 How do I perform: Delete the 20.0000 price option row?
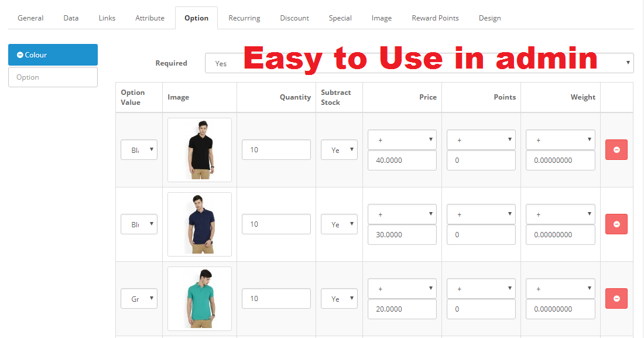616,299
